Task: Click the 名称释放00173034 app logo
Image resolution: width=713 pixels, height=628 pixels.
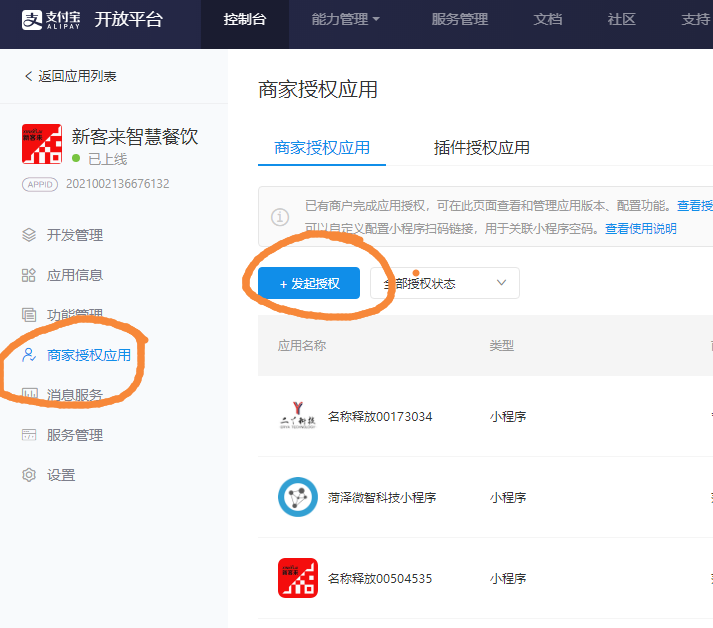Action: pyautogui.click(x=297, y=416)
